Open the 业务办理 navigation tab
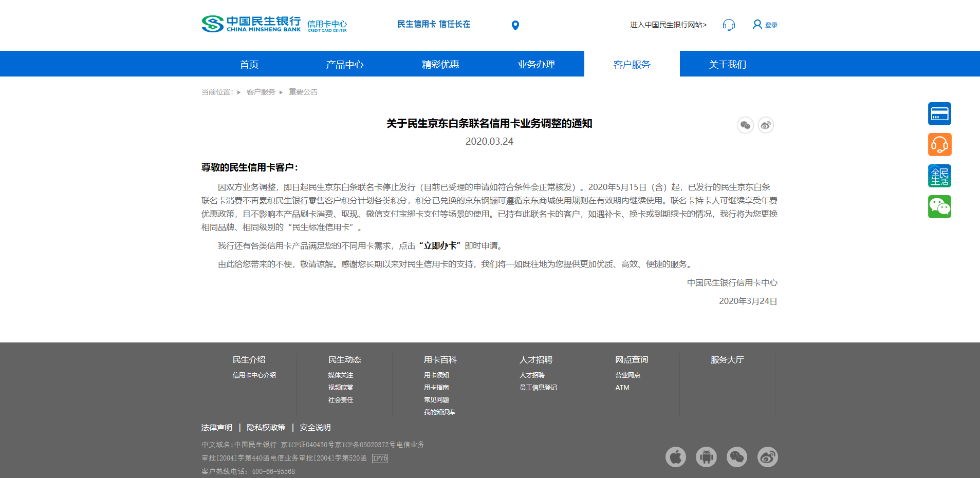The width and height of the screenshot is (980, 478). (536, 64)
